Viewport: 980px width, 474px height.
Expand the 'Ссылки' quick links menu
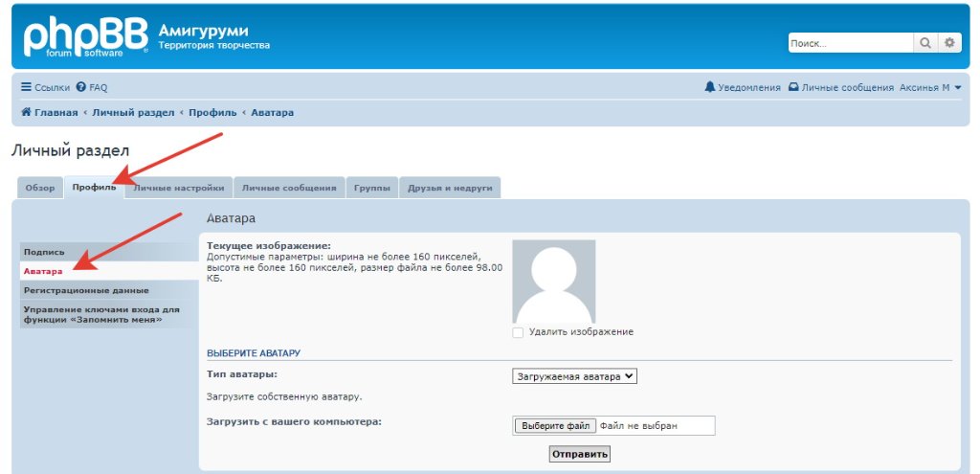(45, 87)
